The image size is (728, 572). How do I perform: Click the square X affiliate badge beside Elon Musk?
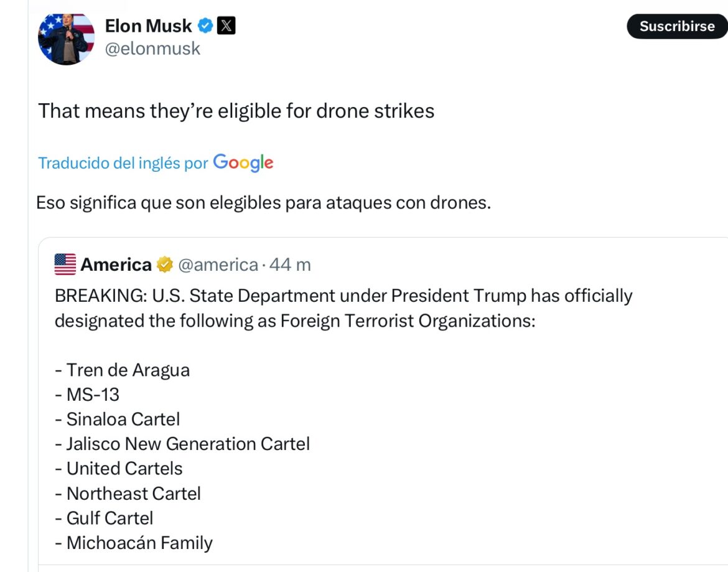(228, 26)
